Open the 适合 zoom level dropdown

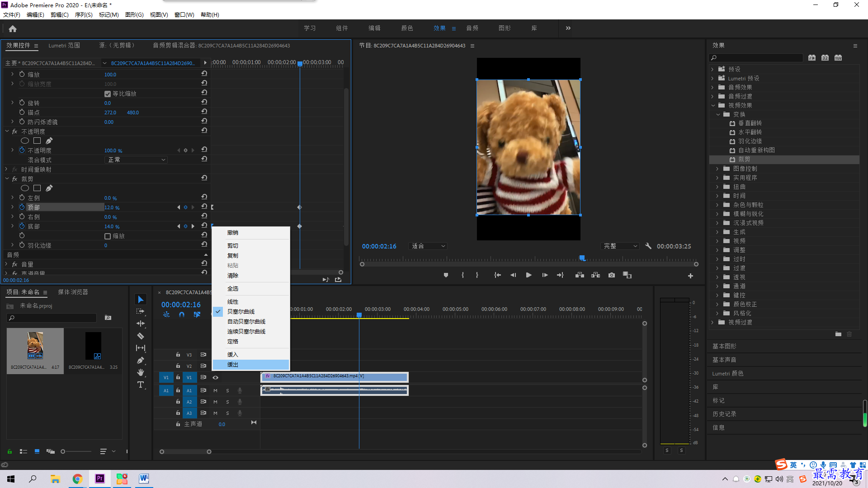428,246
